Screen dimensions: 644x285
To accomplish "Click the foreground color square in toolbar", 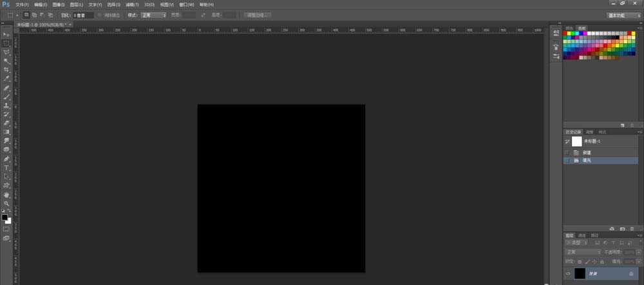I will pyautogui.click(x=5, y=217).
